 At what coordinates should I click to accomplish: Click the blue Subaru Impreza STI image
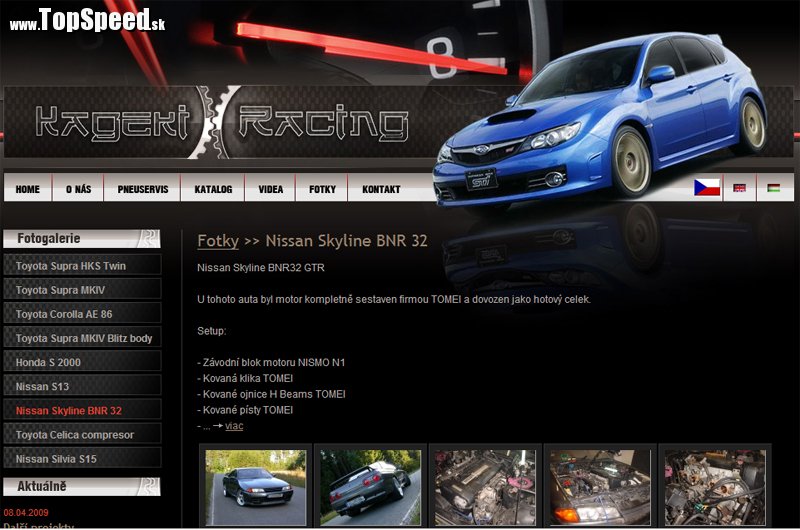coord(599,120)
